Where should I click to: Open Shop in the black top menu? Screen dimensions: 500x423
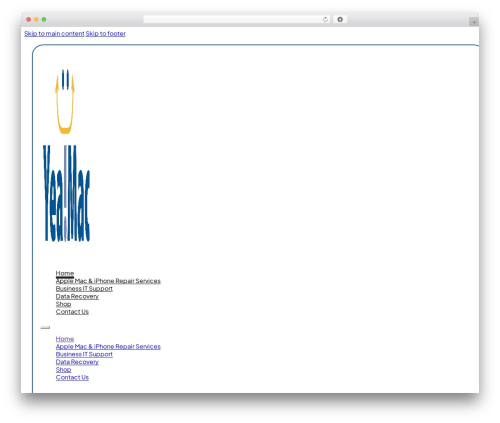pos(63,304)
